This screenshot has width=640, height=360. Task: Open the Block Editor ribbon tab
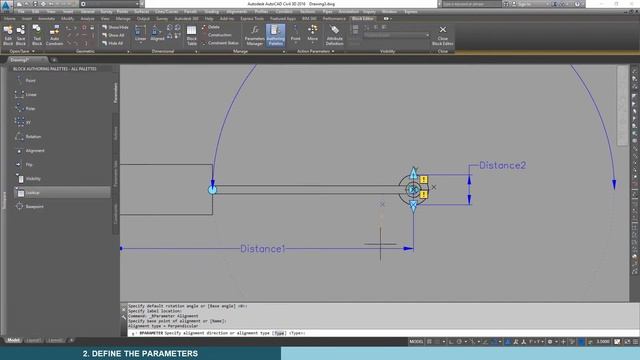tap(362, 18)
